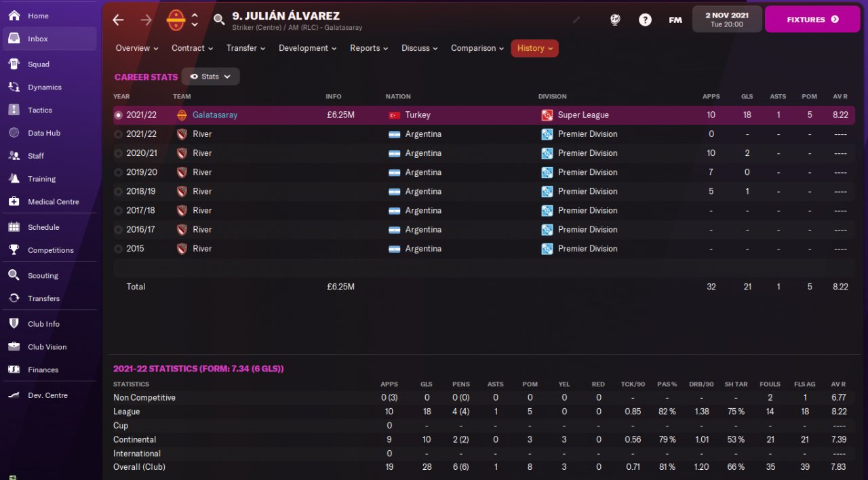Expand the Transfer dropdown menu
This screenshot has width=868, height=480.
pos(245,48)
